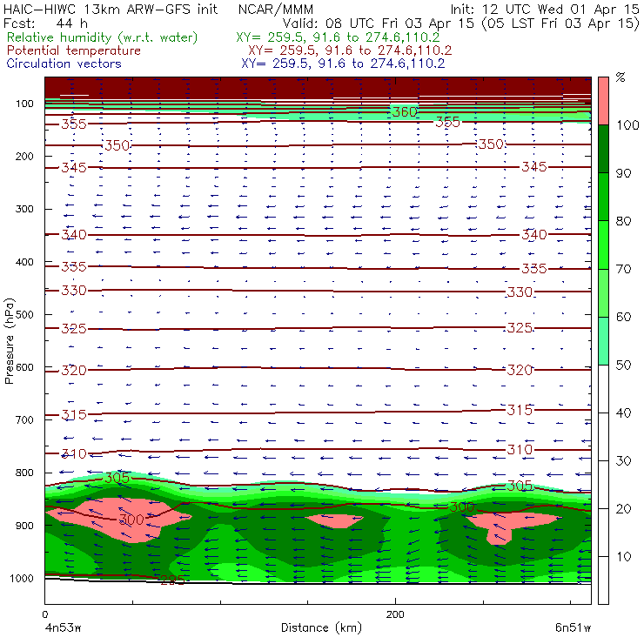Click the "500" pressure axis tick label
This screenshot has width=644, height=644.
pos(24,315)
